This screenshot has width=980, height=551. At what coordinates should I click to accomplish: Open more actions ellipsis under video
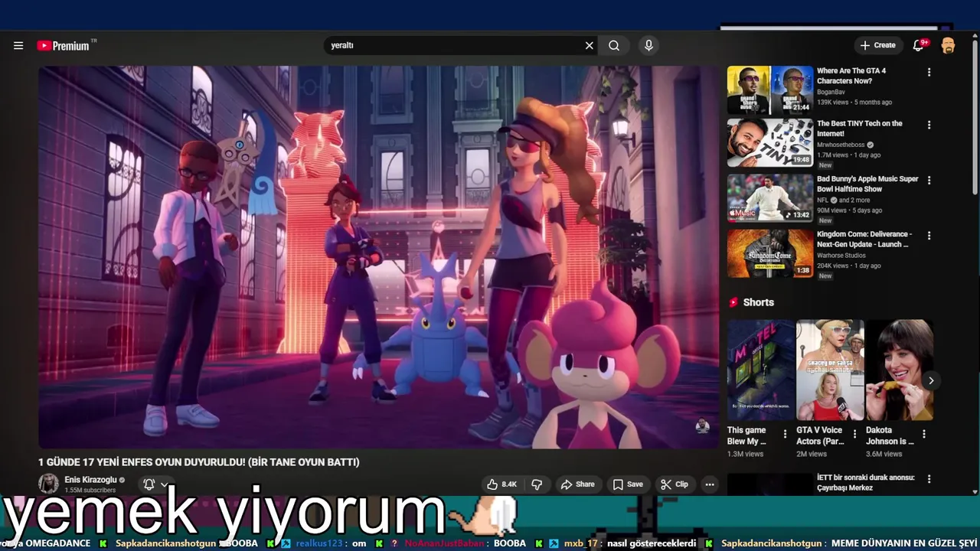(710, 484)
